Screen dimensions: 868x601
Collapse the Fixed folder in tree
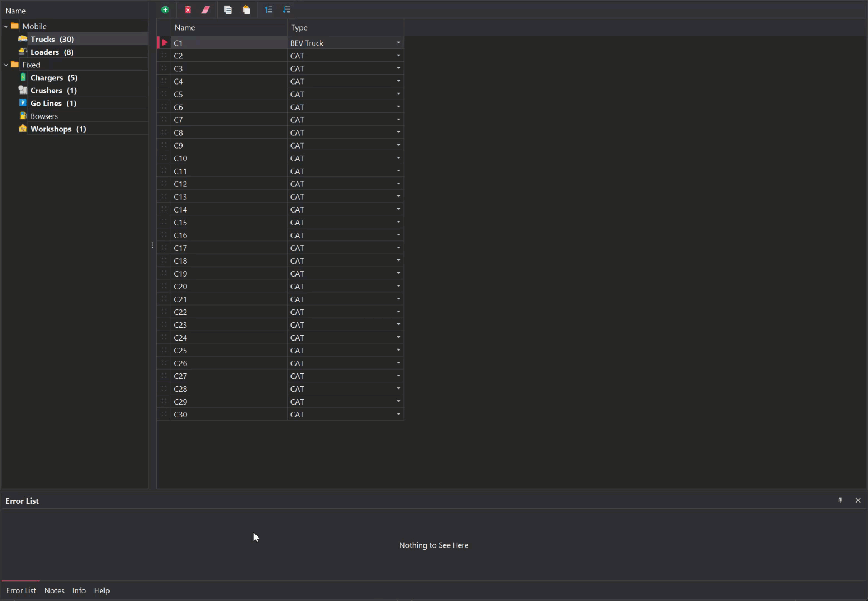click(6, 65)
